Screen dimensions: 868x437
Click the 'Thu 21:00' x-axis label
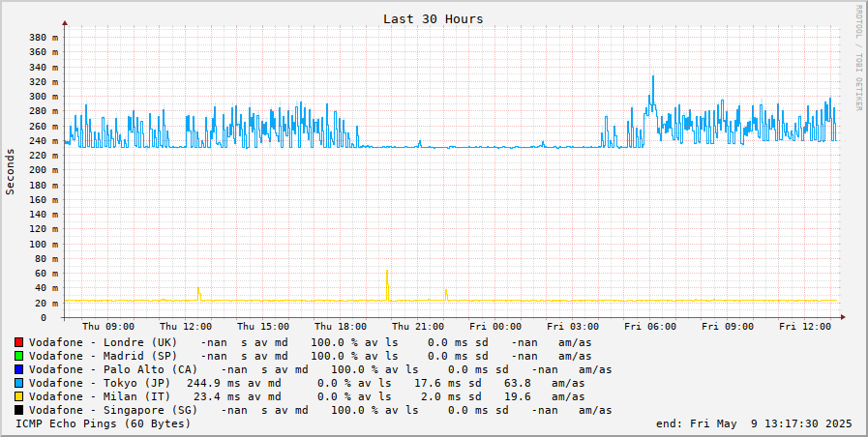pyautogui.click(x=418, y=327)
